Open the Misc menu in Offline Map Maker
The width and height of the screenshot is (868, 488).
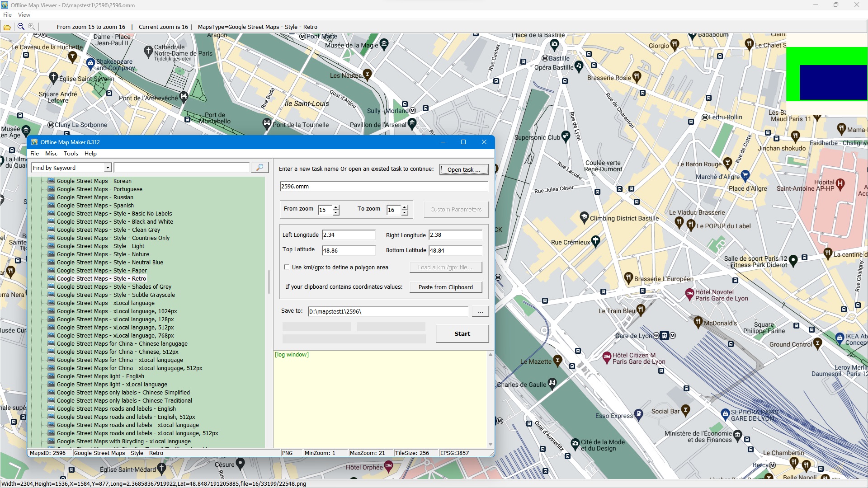[x=51, y=153]
